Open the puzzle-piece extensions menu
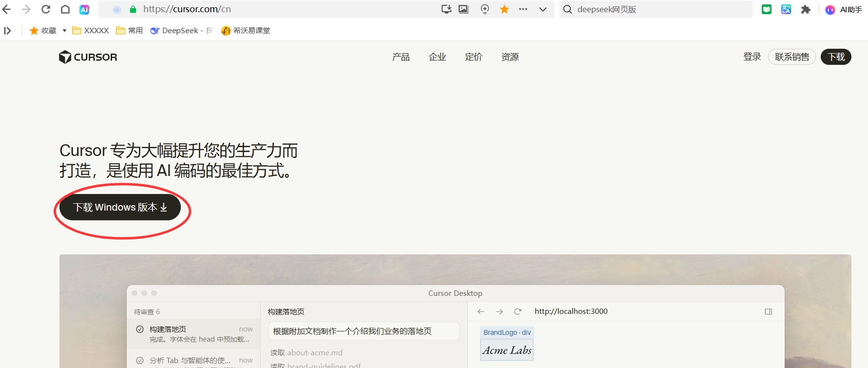Image resolution: width=868 pixels, height=368 pixels. tap(806, 9)
